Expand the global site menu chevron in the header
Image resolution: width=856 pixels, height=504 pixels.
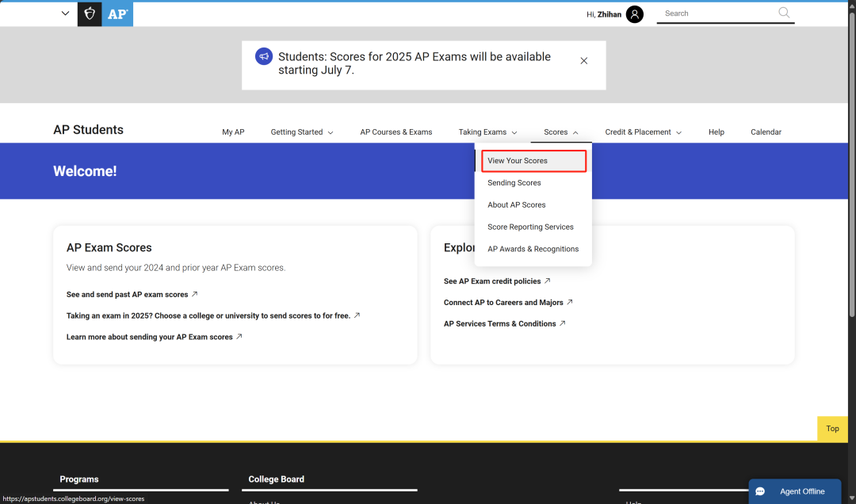66,13
